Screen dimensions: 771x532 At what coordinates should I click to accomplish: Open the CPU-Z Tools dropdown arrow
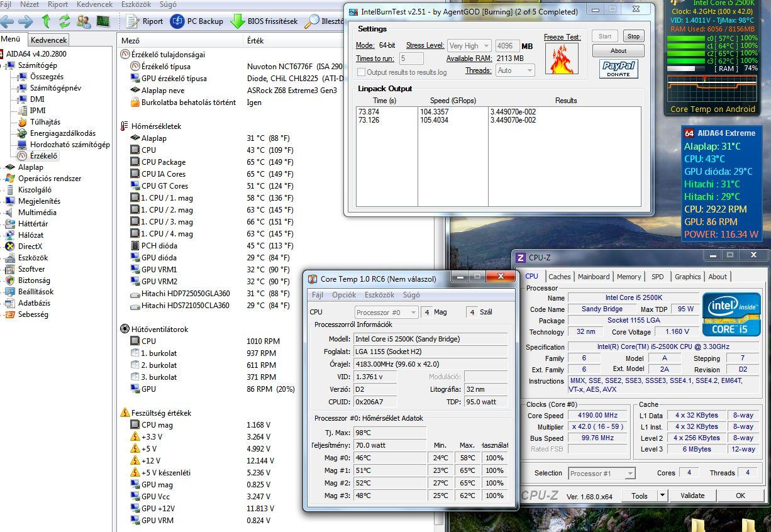(x=662, y=496)
